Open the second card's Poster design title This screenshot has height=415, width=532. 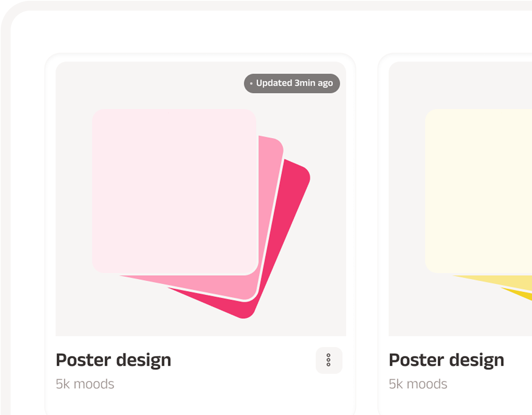point(446,360)
